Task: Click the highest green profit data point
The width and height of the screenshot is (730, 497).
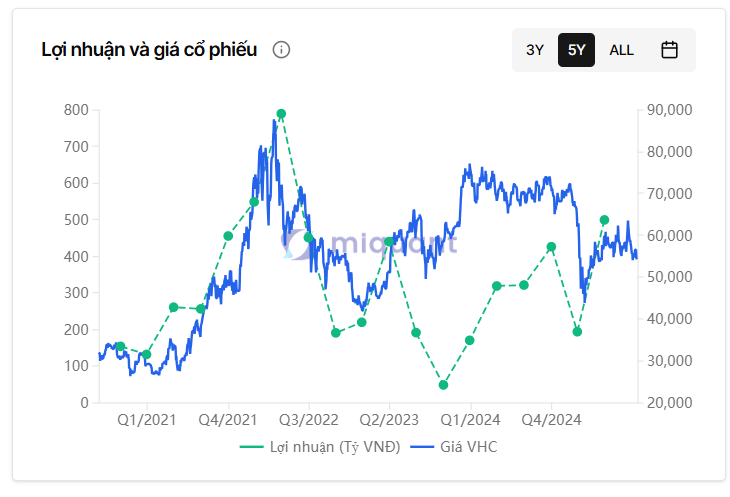Action: [x=281, y=114]
